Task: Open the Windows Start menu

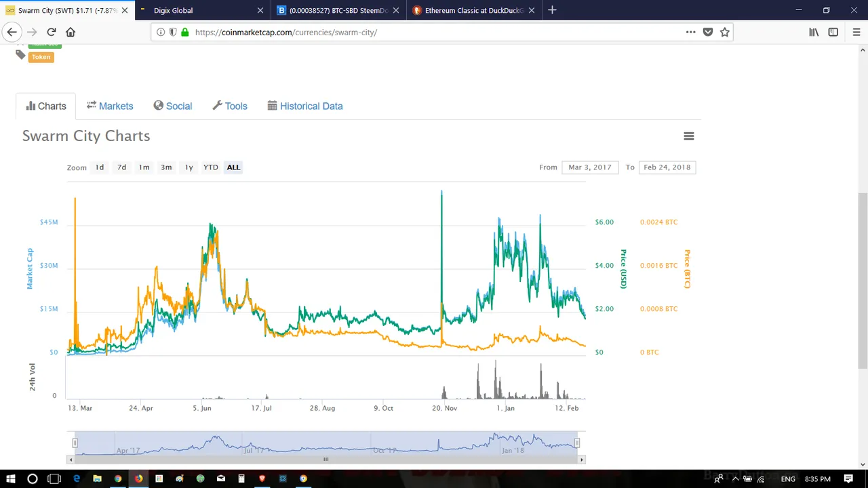Action: [x=12, y=479]
